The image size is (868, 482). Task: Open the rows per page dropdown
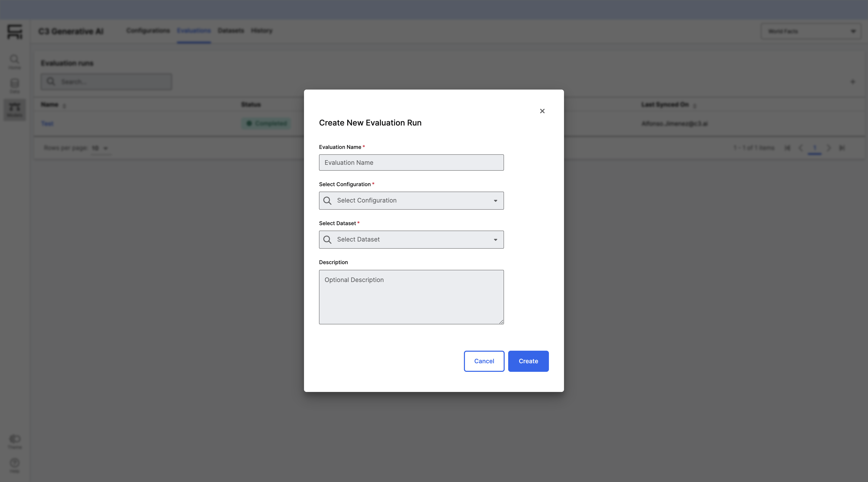click(100, 148)
